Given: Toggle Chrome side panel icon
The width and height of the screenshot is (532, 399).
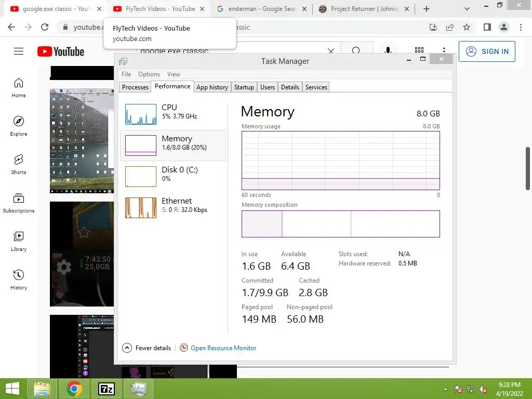Looking at the screenshot, I should (487, 27).
